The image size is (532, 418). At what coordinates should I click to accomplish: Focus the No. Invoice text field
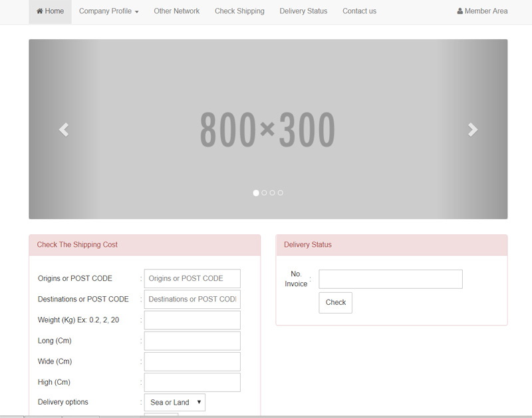390,280
